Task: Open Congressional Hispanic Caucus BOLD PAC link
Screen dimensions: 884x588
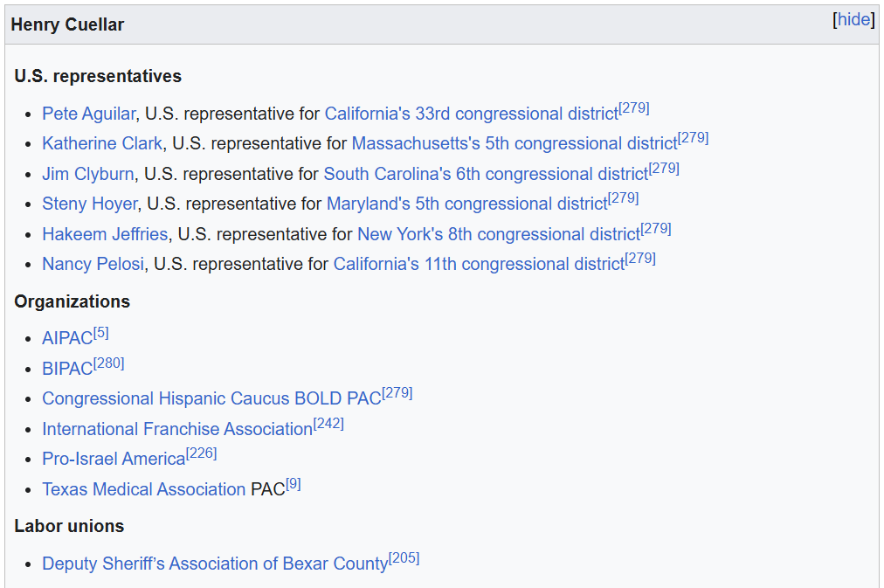Action: point(212,398)
